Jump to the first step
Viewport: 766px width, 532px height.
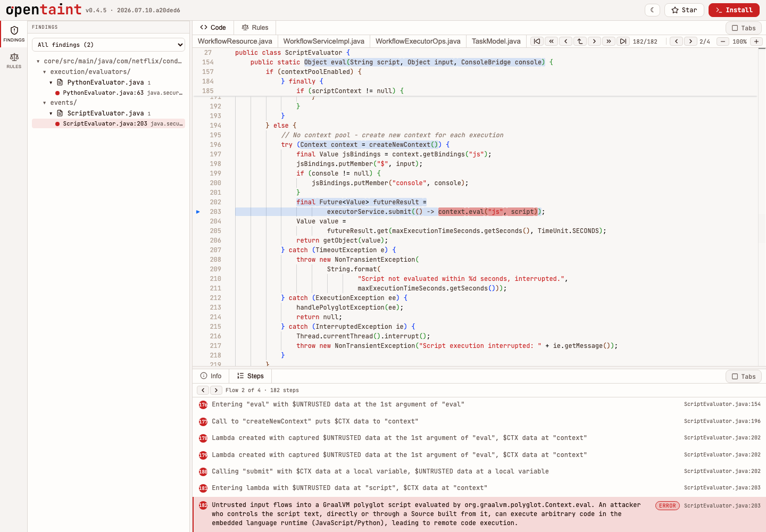tap(537, 41)
